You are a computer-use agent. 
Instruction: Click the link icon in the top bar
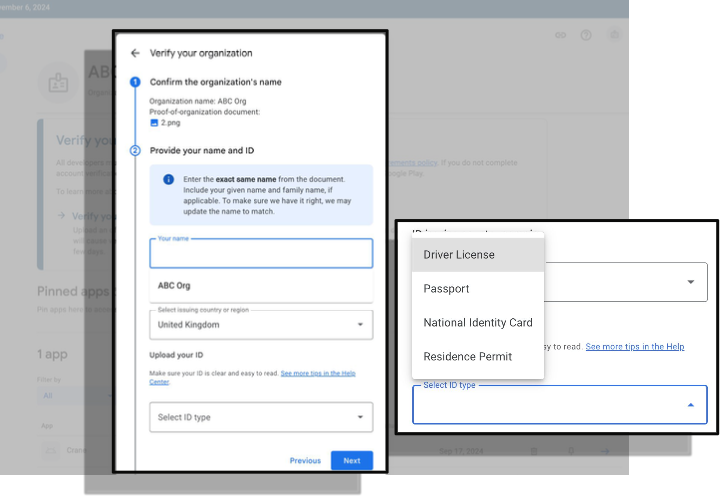(560, 35)
